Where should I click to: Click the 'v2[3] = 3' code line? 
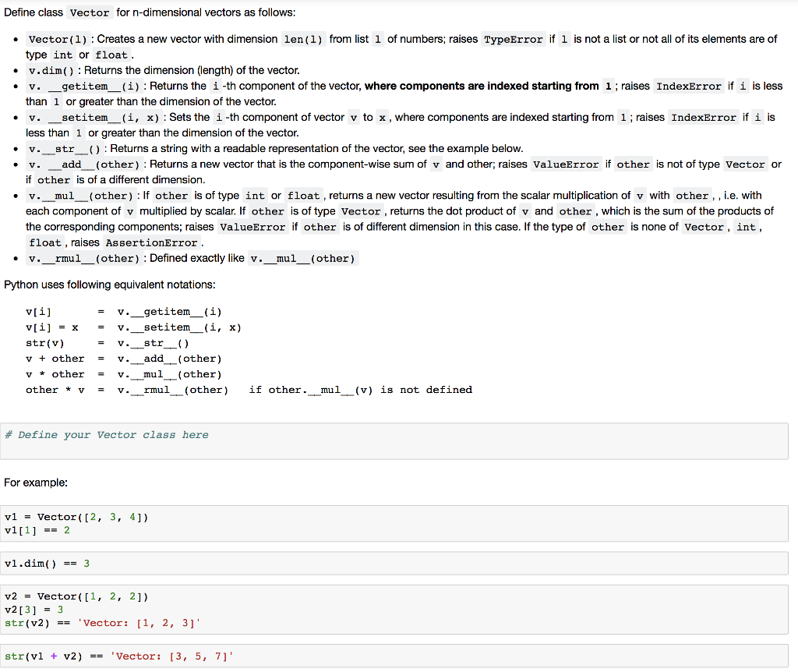34,610
